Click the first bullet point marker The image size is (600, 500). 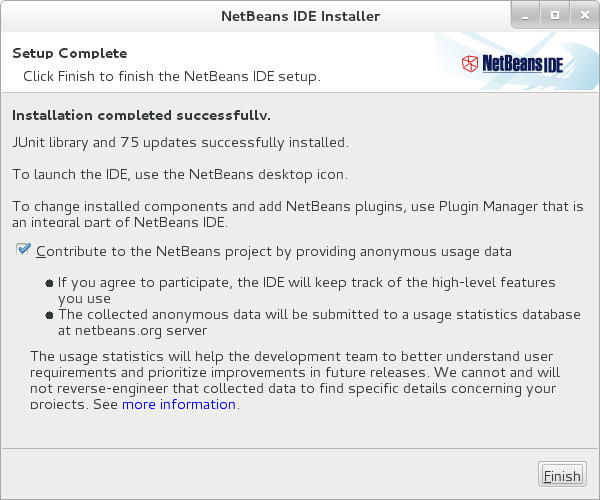tap(50, 284)
